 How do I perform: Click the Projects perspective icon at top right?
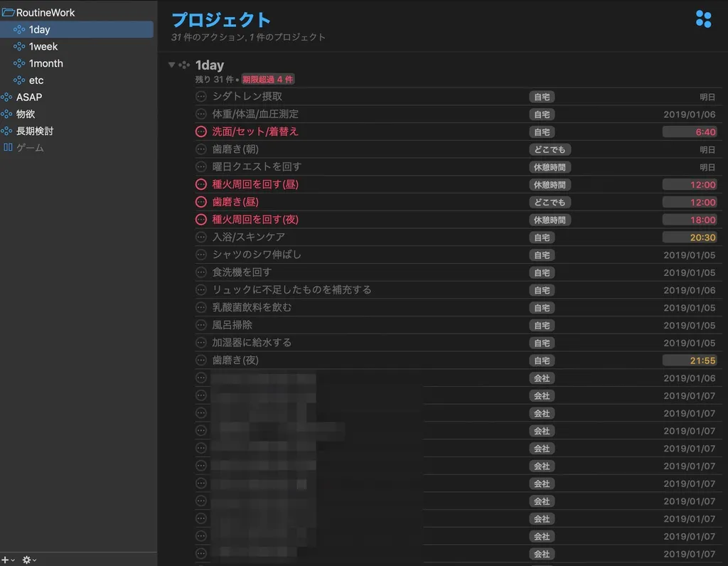pyautogui.click(x=703, y=19)
